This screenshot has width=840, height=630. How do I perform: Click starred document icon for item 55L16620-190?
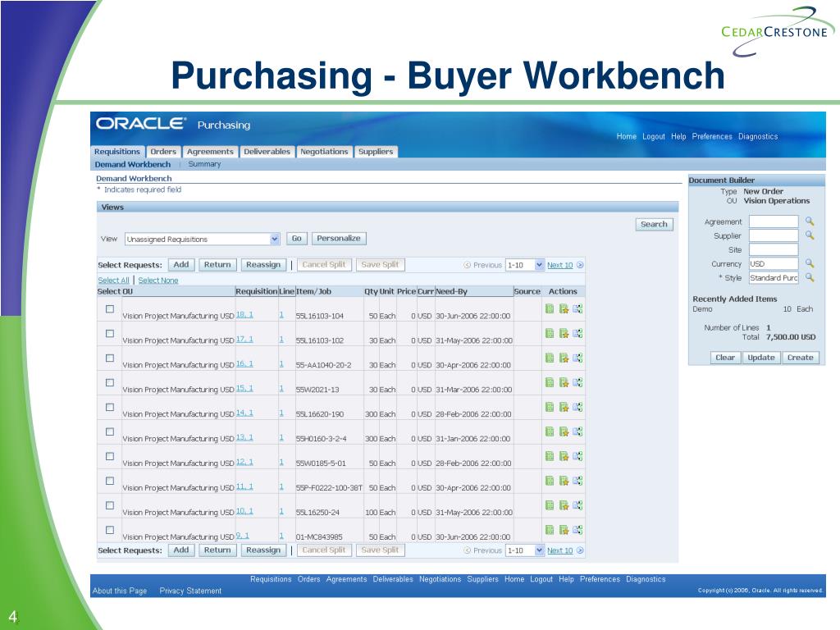coord(564,407)
